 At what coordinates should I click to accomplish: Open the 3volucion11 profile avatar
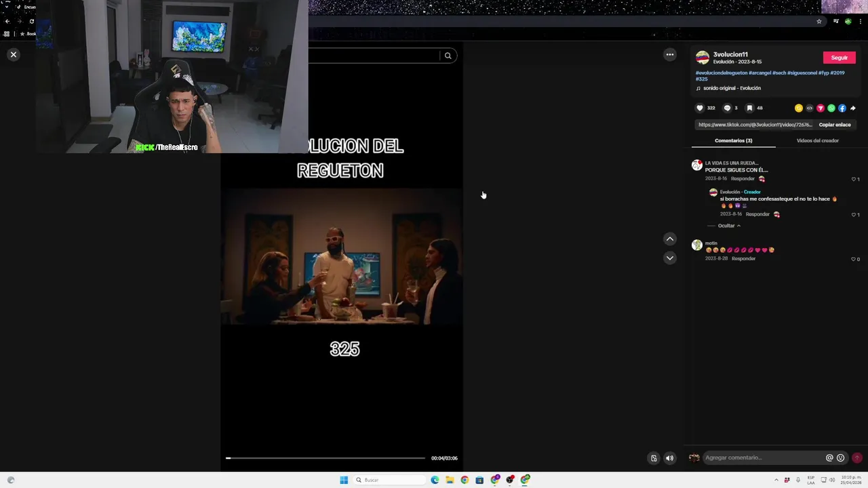pos(703,58)
